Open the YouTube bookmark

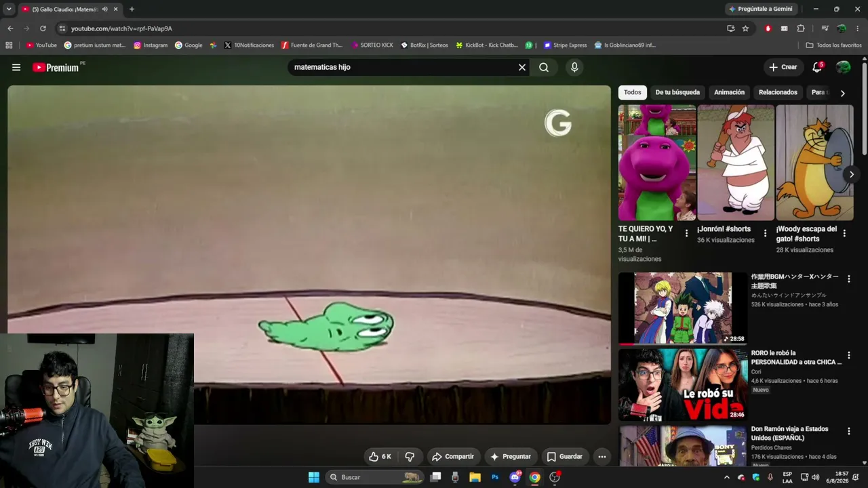pos(42,45)
